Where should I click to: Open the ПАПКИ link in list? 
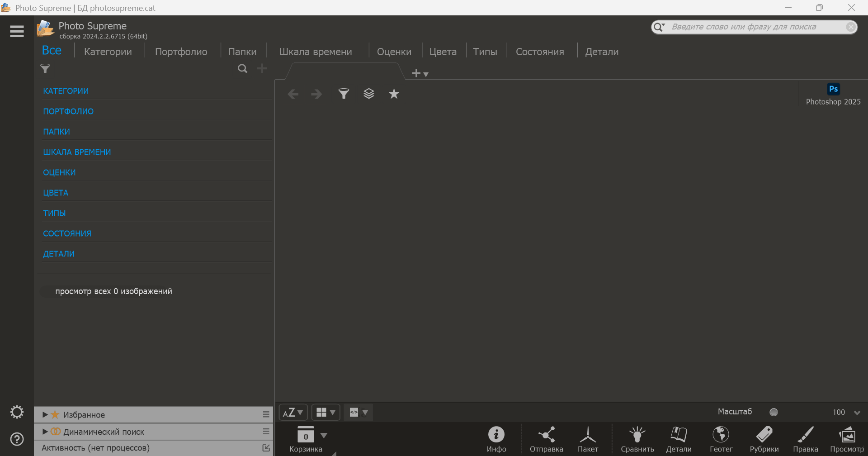(57, 132)
